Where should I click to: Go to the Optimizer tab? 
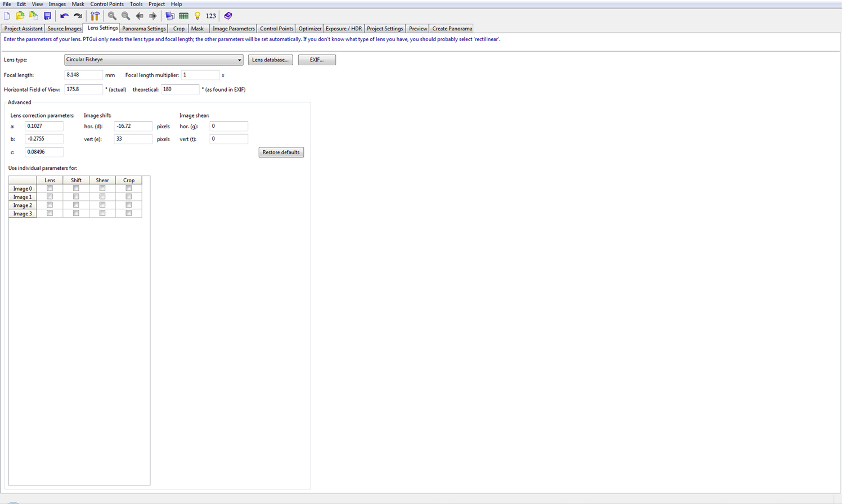click(x=309, y=29)
